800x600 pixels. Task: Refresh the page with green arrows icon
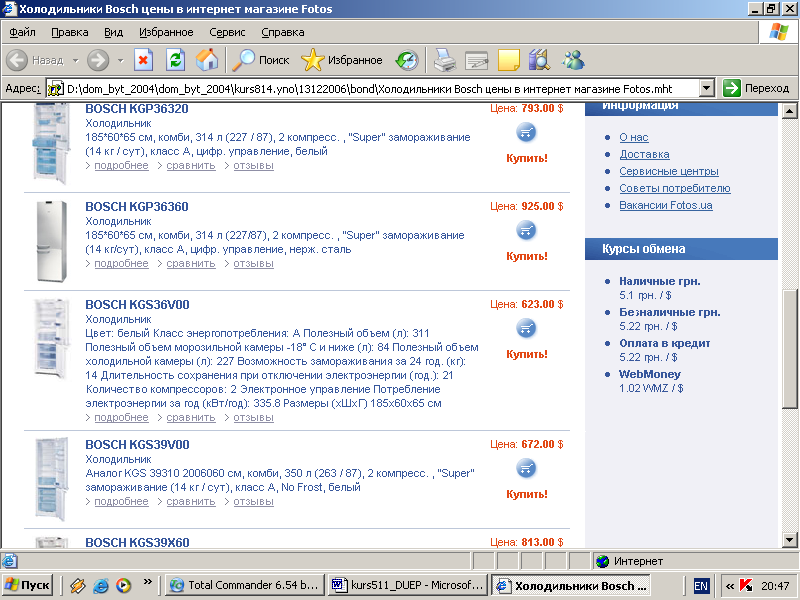click(x=176, y=60)
